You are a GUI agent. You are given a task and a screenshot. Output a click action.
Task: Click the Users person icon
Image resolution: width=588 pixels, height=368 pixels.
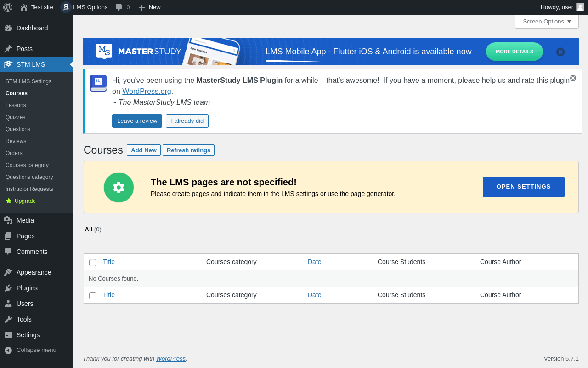(x=8, y=304)
